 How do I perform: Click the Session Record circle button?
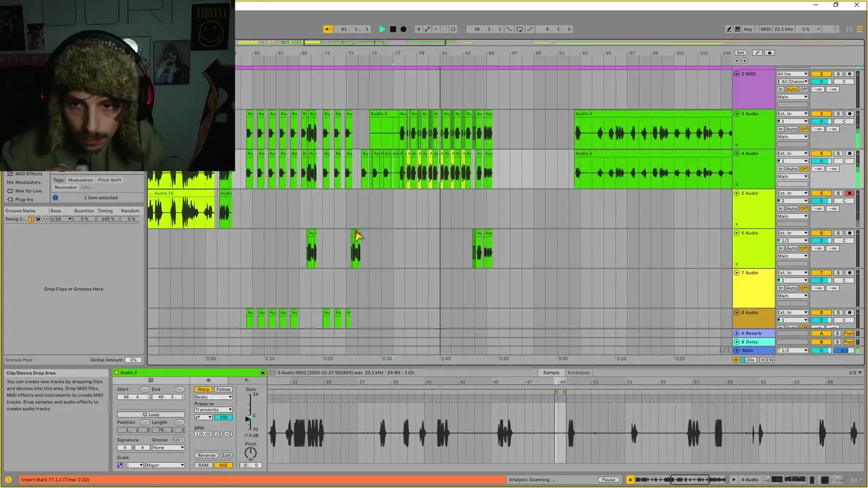pyautogui.click(x=453, y=29)
